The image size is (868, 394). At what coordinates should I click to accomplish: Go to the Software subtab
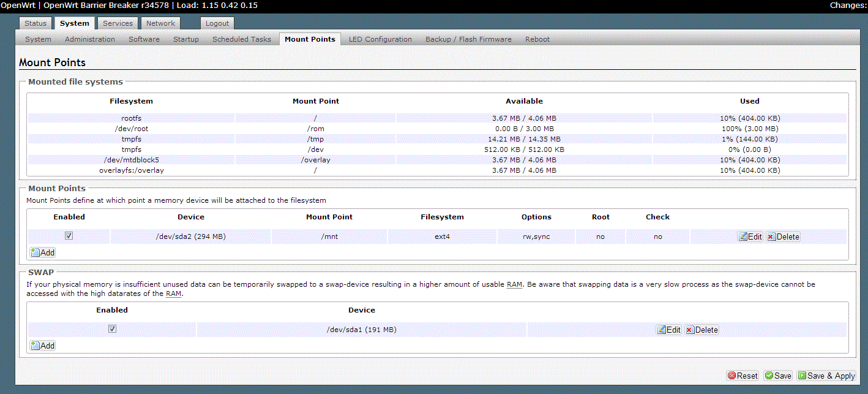point(144,39)
